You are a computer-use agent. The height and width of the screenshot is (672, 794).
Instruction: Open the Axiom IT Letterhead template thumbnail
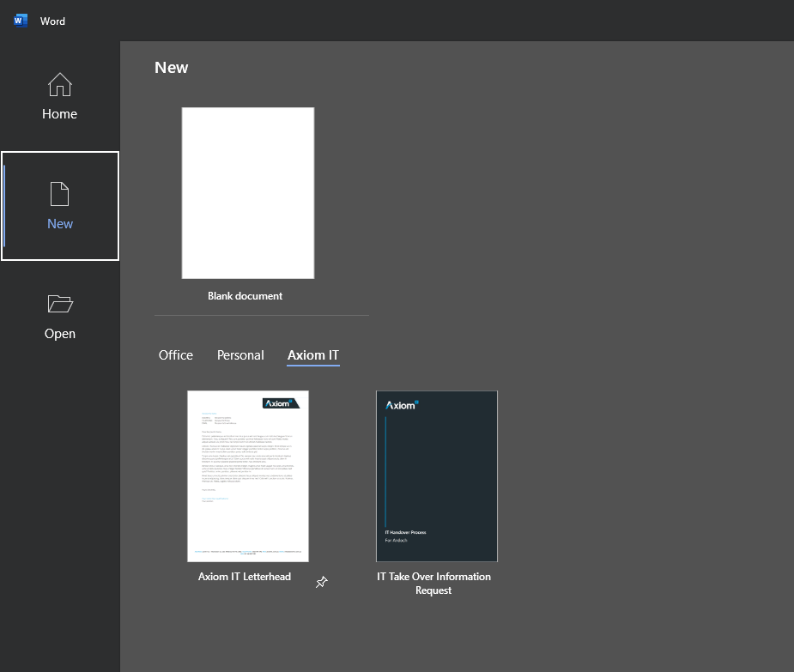click(248, 476)
